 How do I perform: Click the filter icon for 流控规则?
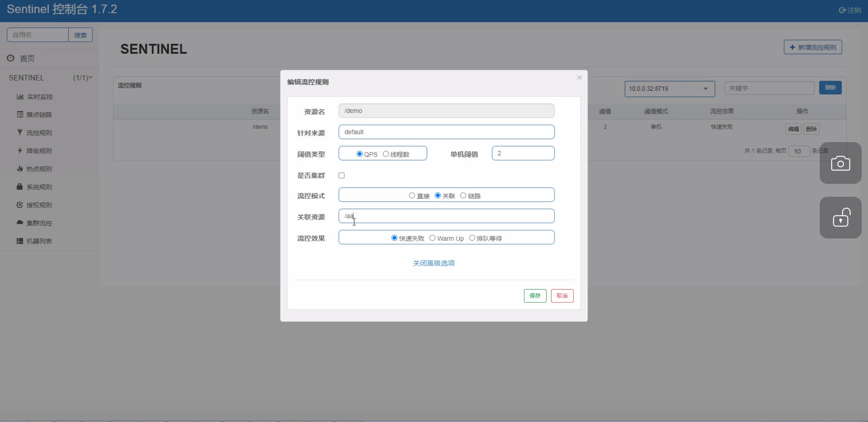[20, 132]
